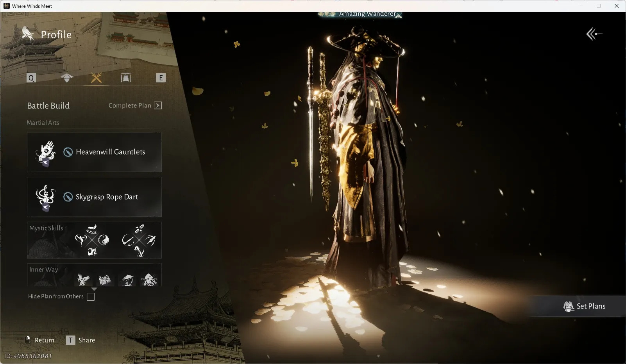Expand the list with the down triangle

[94, 289]
